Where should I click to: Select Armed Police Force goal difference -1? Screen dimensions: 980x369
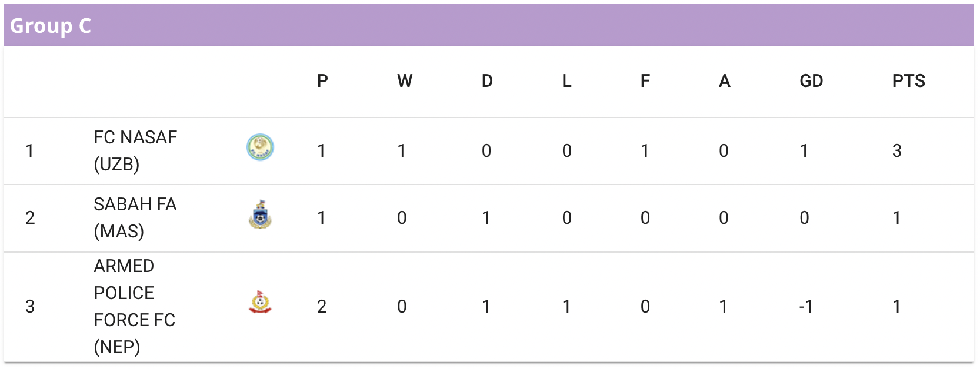[806, 307]
